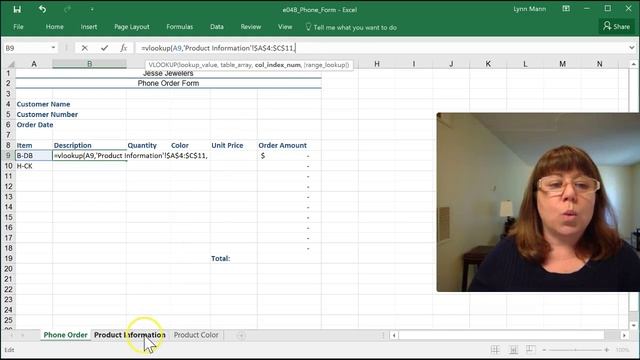Click the Total: label cell
The image size is (640, 360).
click(x=233, y=258)
